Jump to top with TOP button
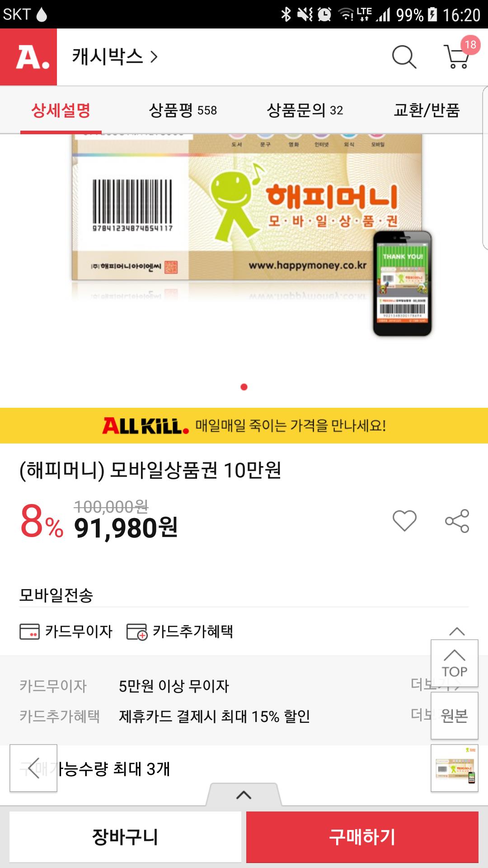The width and height of the screenshot is (488, 868). [455, 663]
